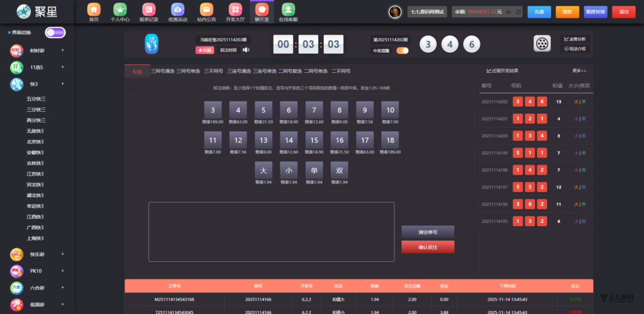644x314 pixels.
Task: Switch to 三不同号 tab
Action: (214, 71)
